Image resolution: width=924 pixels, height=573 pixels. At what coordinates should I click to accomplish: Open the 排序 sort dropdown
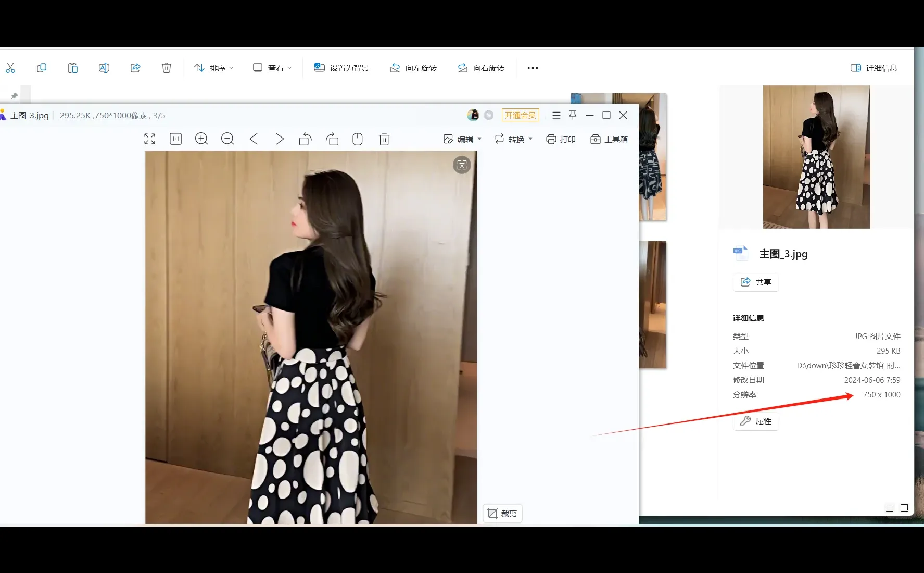tap(213, 68)
